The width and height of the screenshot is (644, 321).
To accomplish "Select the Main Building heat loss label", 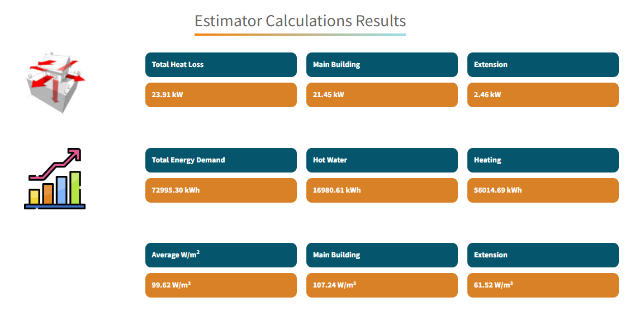I will pos(382,65).
